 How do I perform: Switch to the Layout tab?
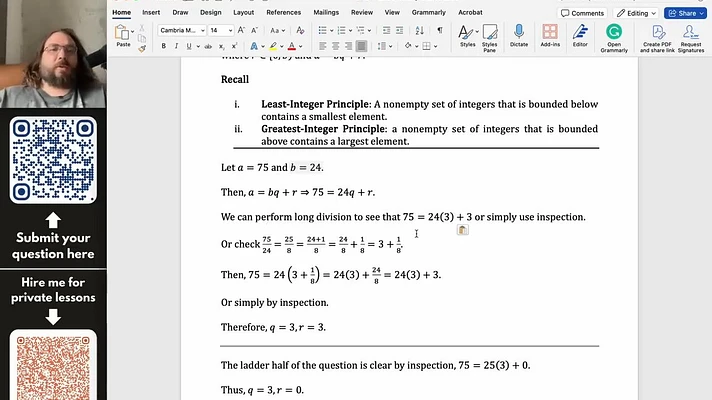(x=243, y=12)
